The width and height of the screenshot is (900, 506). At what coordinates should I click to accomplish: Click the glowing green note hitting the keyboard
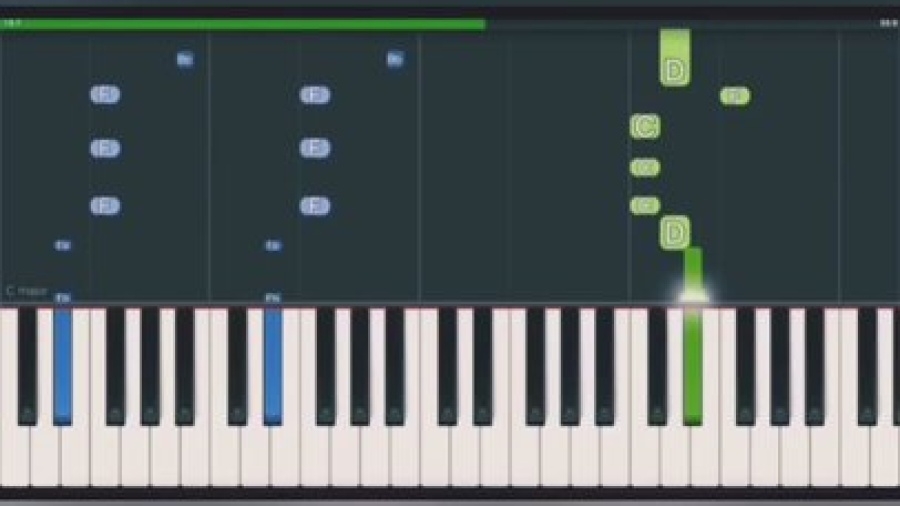point(693,275)
